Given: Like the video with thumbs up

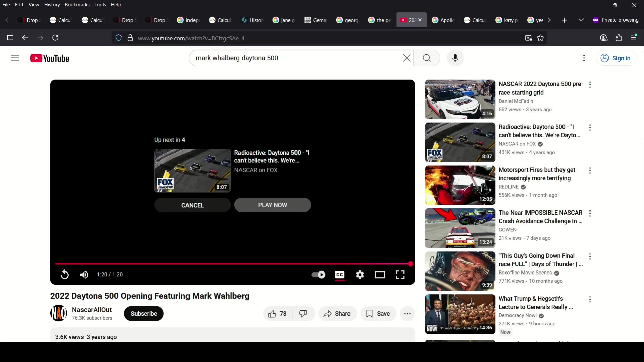Looking at the screenshot, I should pos(278,314).
